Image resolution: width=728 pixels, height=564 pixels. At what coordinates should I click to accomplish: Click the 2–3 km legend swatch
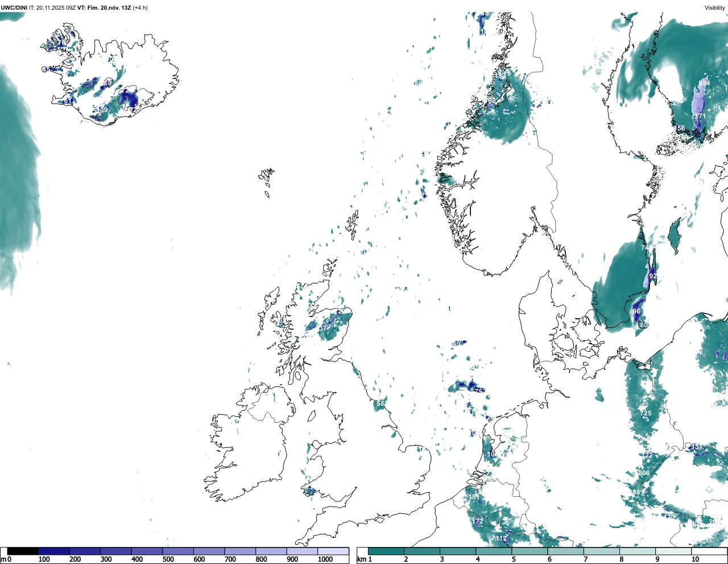[422, 551]
